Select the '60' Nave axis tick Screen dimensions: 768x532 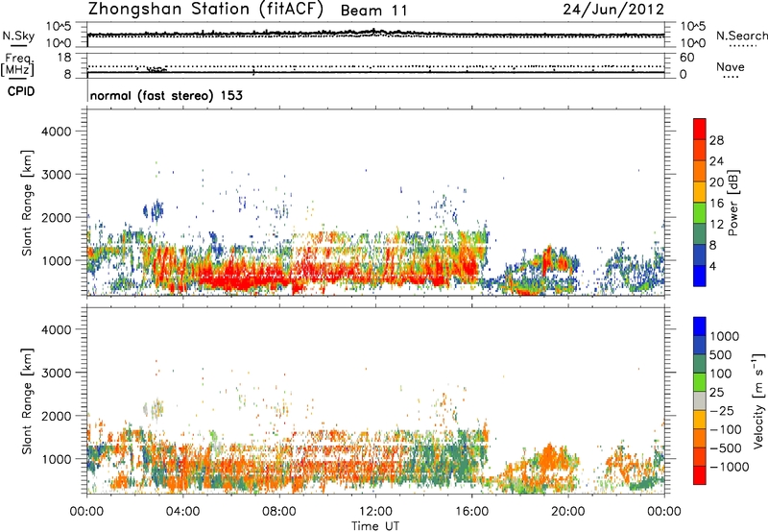coord(686,58)
